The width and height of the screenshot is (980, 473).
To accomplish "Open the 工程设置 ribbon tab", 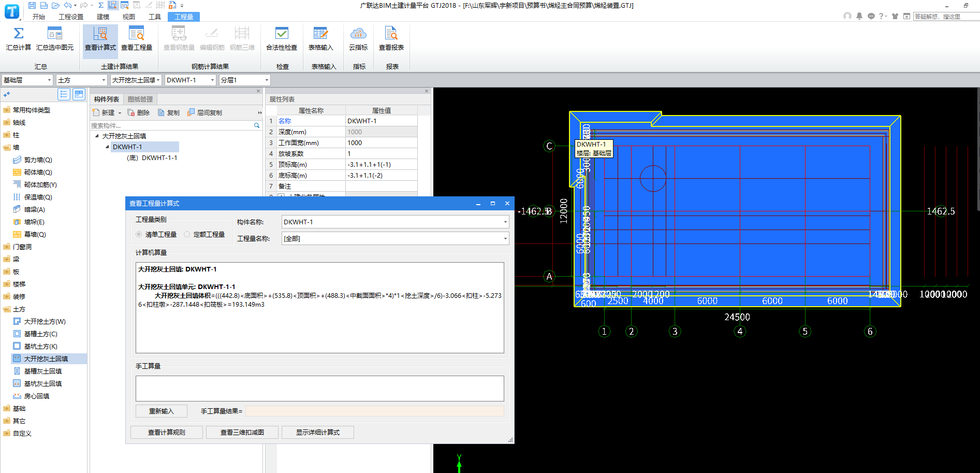I will (71, 17).
